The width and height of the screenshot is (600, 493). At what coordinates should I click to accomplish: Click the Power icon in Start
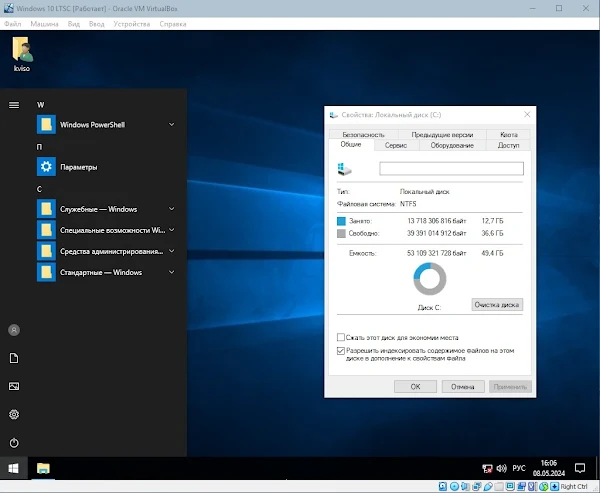point(14,443)
